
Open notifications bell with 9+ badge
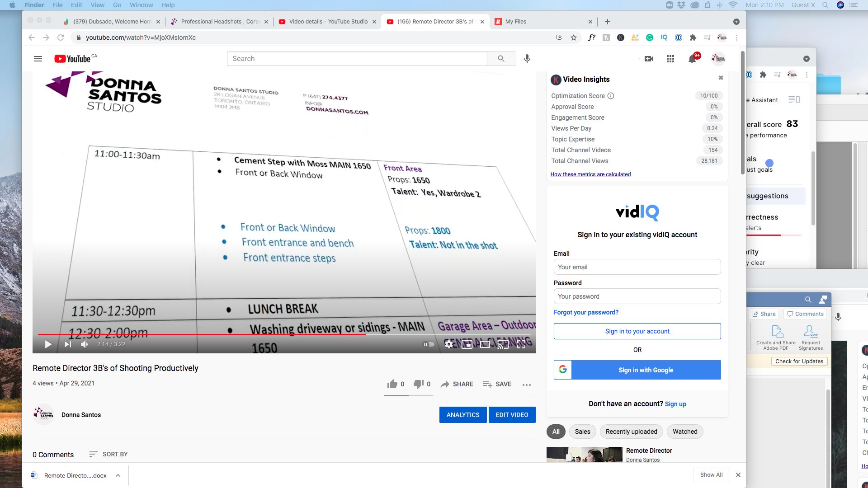pos(692,59)
